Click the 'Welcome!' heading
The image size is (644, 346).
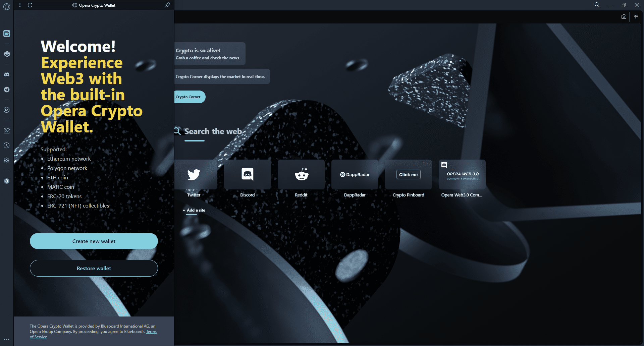coord(78,46)
